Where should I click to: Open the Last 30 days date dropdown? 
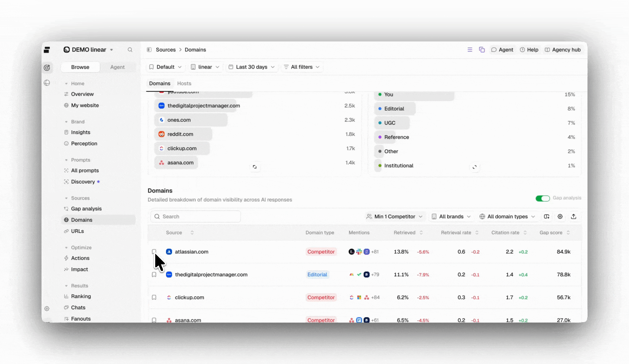pyautogui.click(x=252, y=67)
